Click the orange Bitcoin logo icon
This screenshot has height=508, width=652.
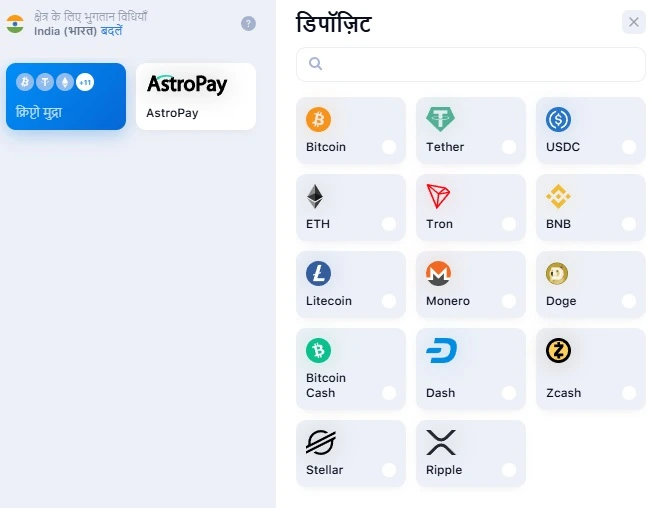[x=319, y=120]
